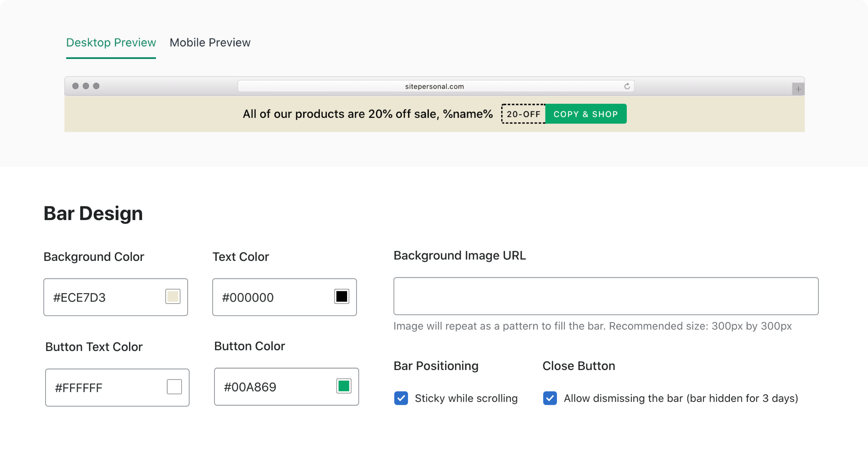Toggle the Close Button dismissal checkbox
Screen dimensions: 868x451
coord(550,398)
